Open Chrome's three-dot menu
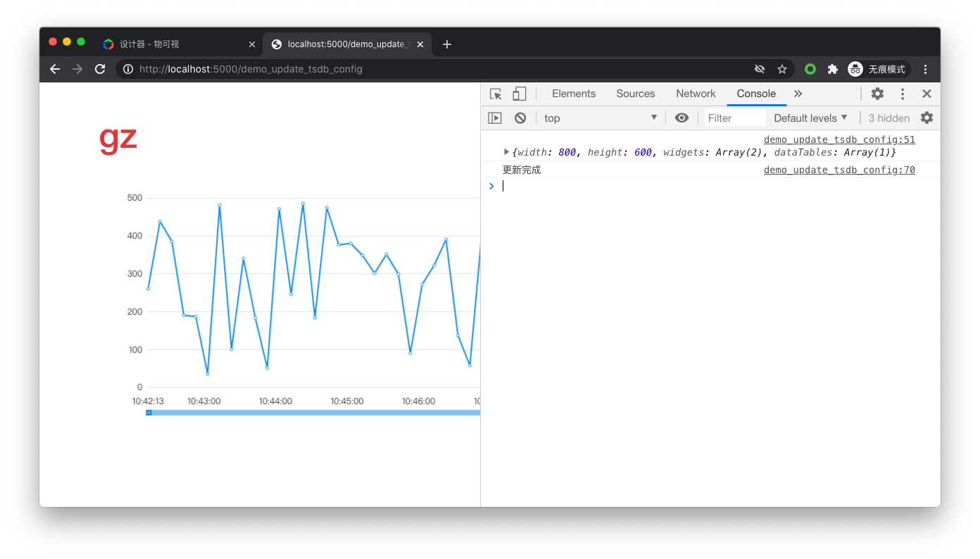The height and width of the screenshot is (559, 980). (926, 69)
